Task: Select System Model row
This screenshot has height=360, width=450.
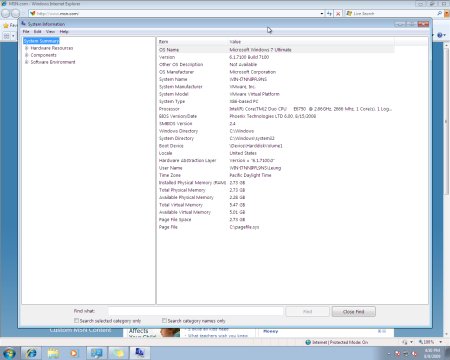Action: tap(276, 94)
